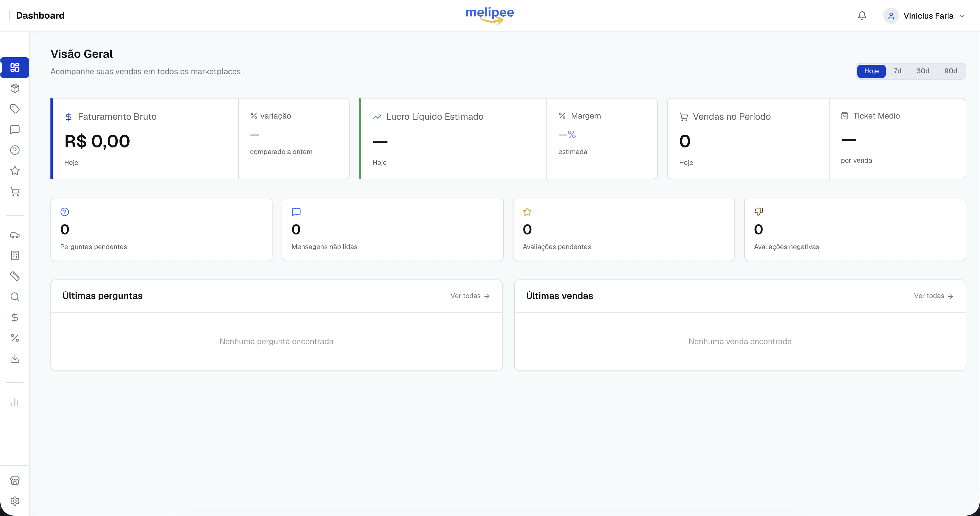Screen dimensions: 980x516
Task: Open the bar chart reports icon
Action: tap(15, 402)
